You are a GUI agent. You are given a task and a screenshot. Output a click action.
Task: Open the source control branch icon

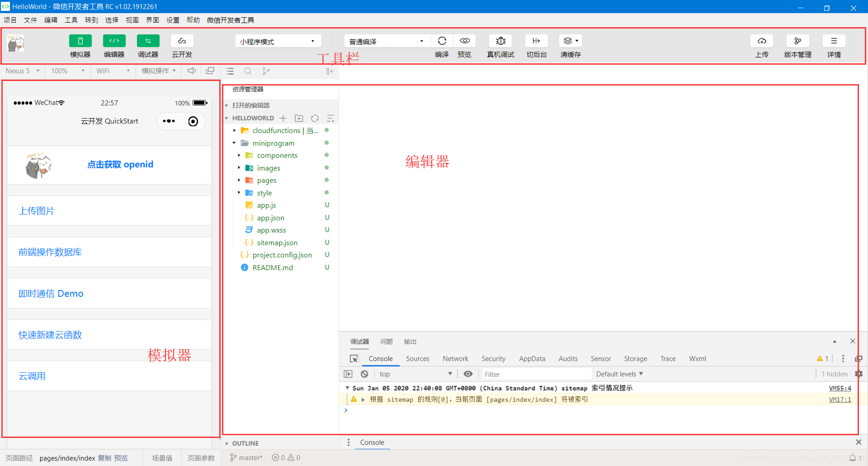click(x=266, y=71)
